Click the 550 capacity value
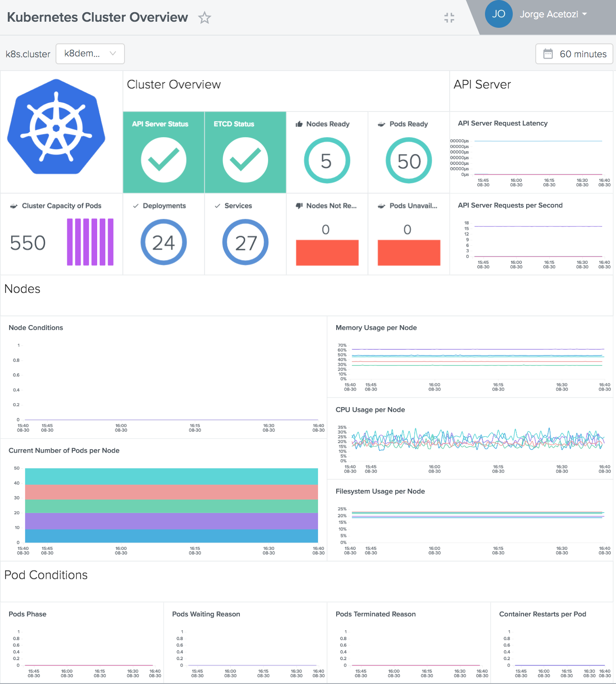The image size is (616, 684). 28,243
